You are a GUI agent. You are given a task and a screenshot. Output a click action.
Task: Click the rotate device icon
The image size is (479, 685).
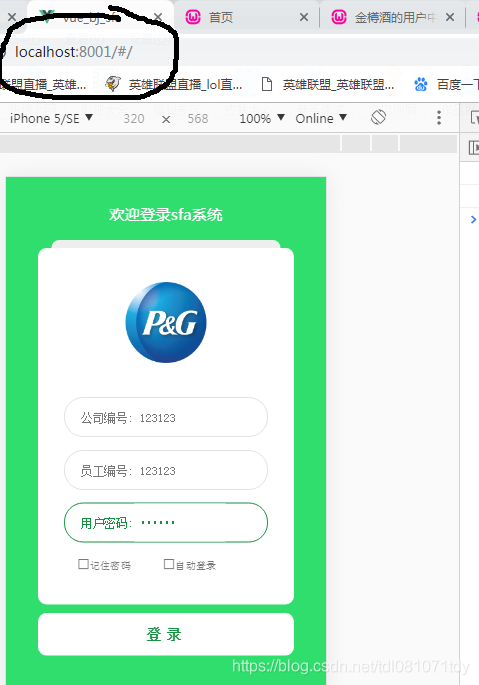pyautogui.click(x=378, y=117)
